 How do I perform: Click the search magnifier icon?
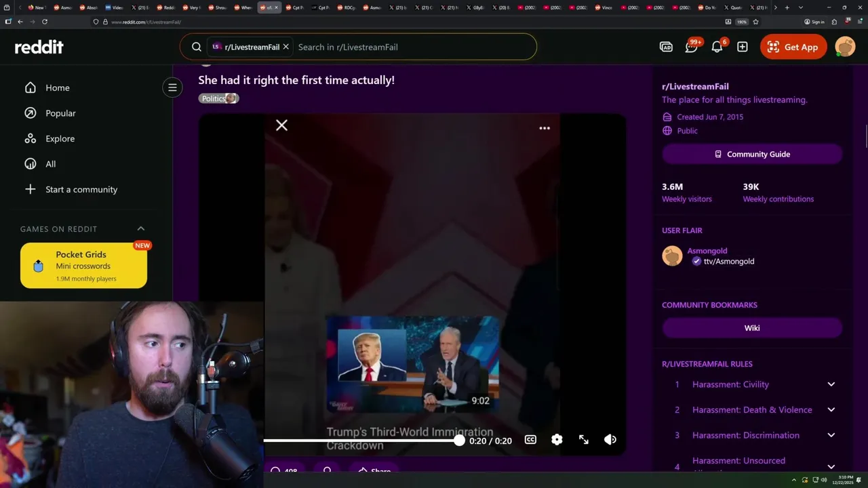coord(196,47)
